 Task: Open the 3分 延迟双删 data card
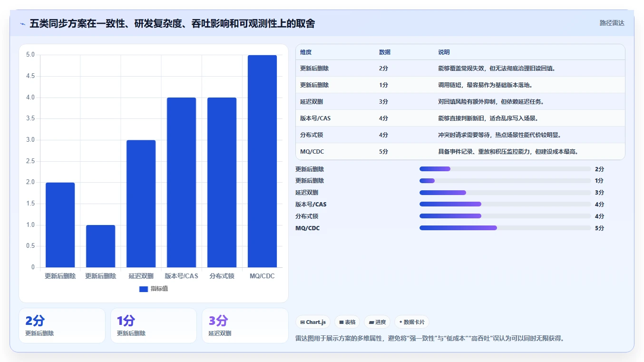pos(245,326)
